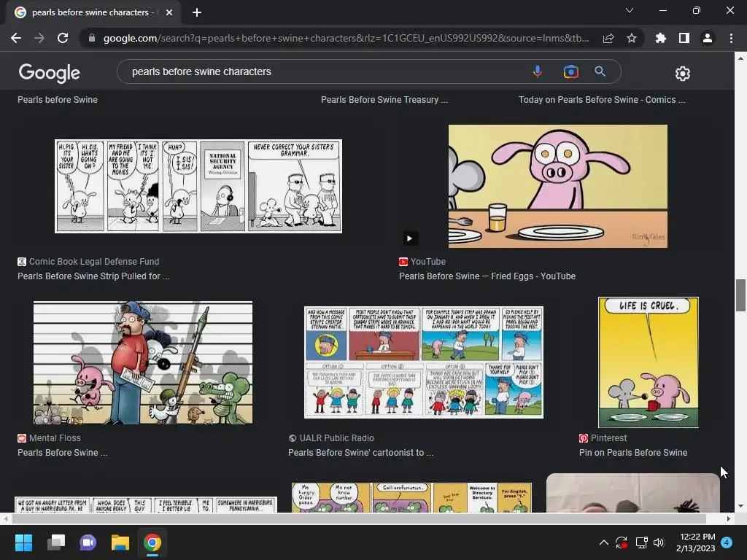Open the Chat app on the taskbar
This screenshot has height=560, width=747.
[88, 542]
